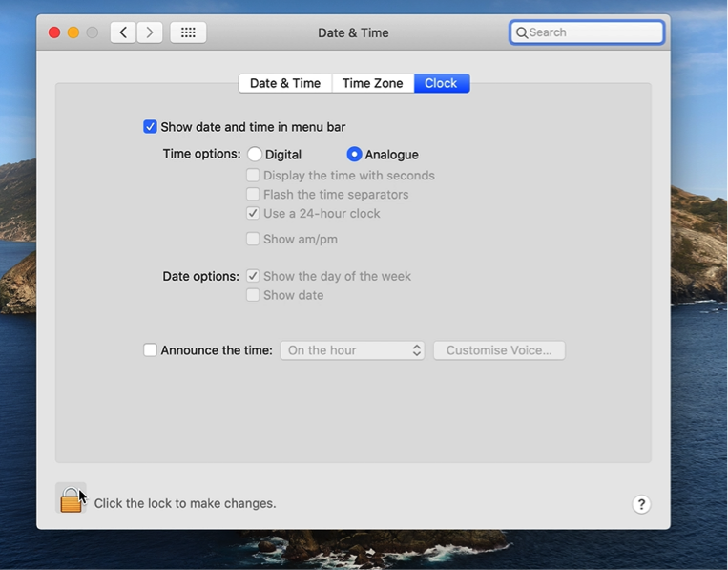Open help with the question mark button

641,504
